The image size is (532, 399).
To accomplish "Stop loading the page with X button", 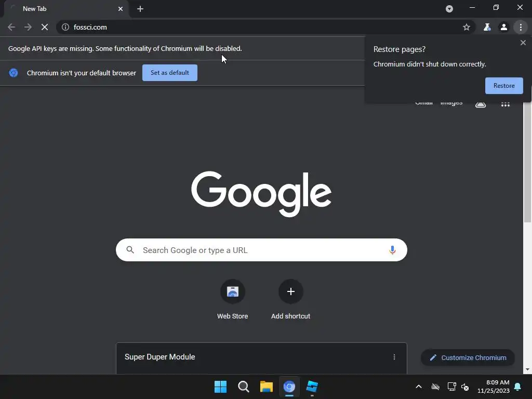I will pyautogui.click(x=45, y=27).
